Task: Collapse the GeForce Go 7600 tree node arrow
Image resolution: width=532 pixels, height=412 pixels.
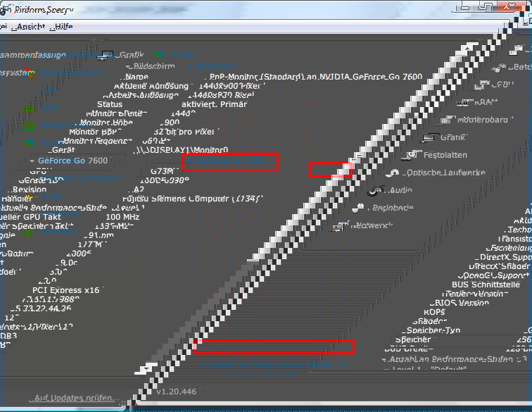Action: point(32,161)
